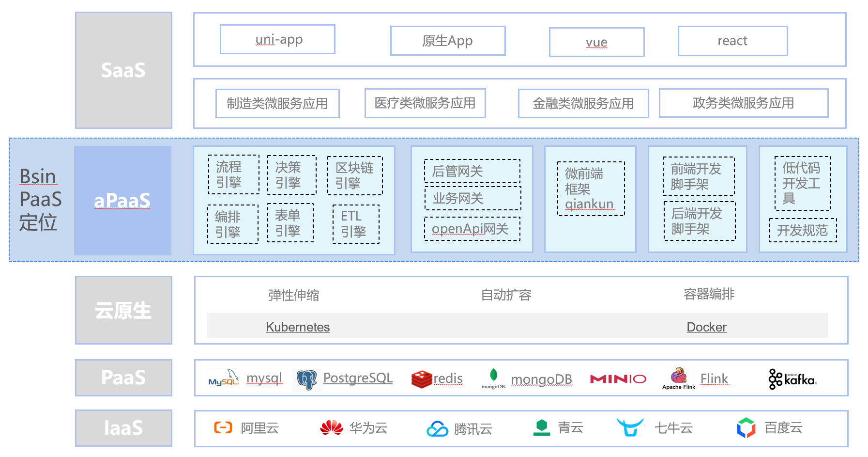The image size is (868, 457).
Task: Select the 流程引擎 dashed box
Action: 234,174
